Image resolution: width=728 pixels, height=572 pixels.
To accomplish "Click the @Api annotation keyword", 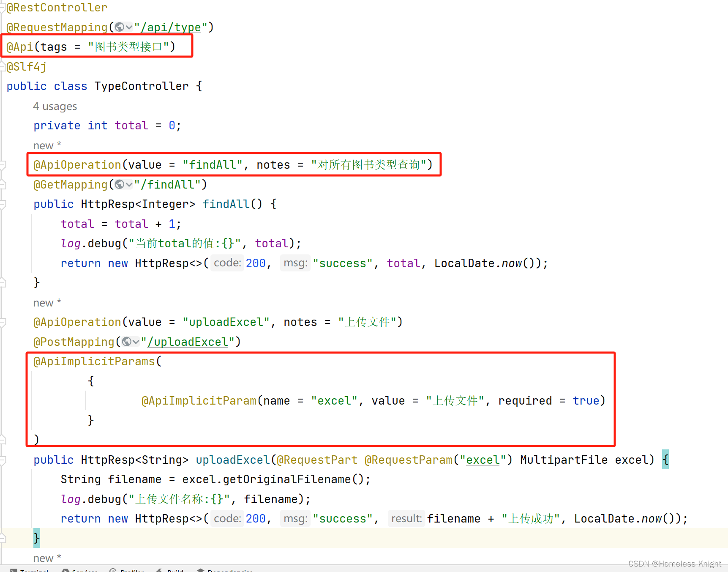I will coord(20,47).
